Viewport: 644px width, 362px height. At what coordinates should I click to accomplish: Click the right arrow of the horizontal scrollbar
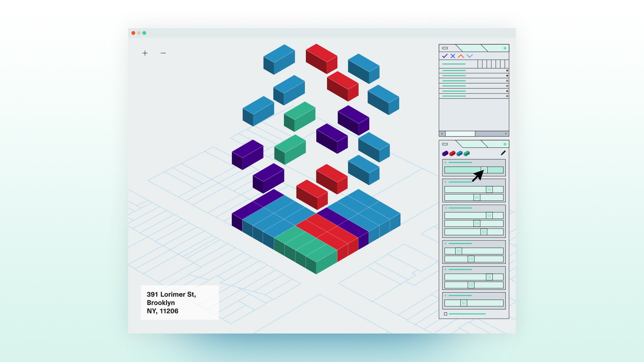click(506, 134)
